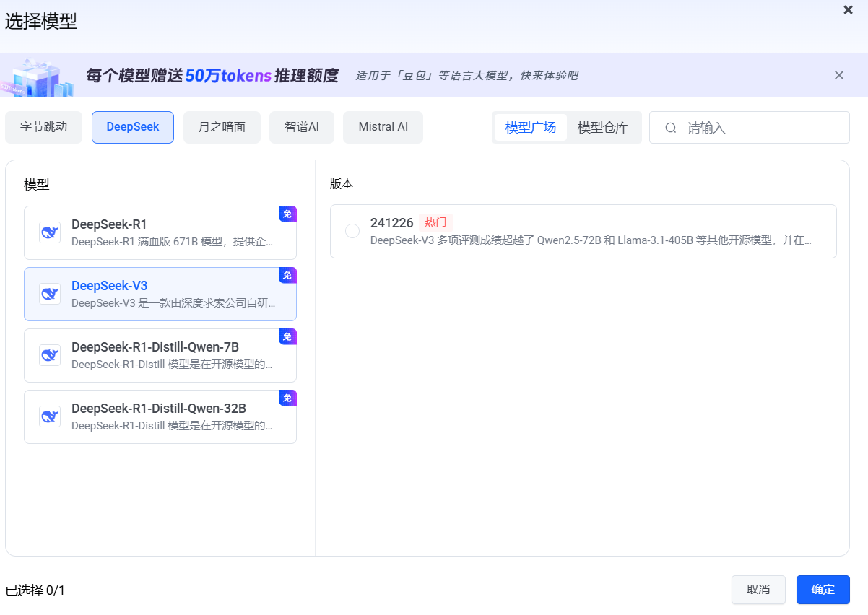Click the gift box banner illustration

coord(38,77)
